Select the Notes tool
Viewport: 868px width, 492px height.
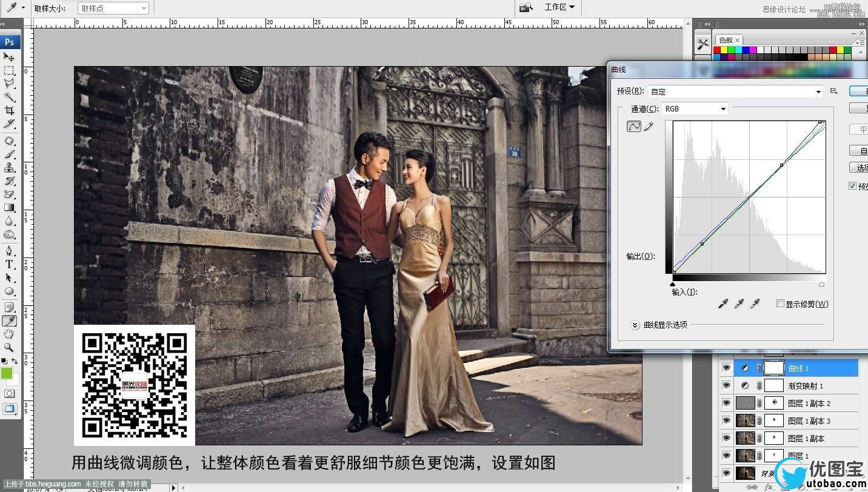9,307
